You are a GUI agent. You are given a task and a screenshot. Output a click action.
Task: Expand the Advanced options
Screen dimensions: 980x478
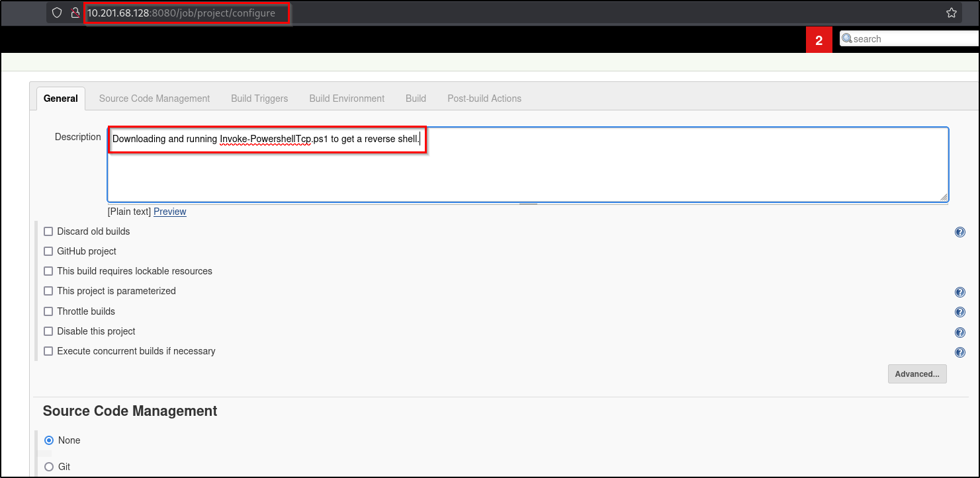917,374
